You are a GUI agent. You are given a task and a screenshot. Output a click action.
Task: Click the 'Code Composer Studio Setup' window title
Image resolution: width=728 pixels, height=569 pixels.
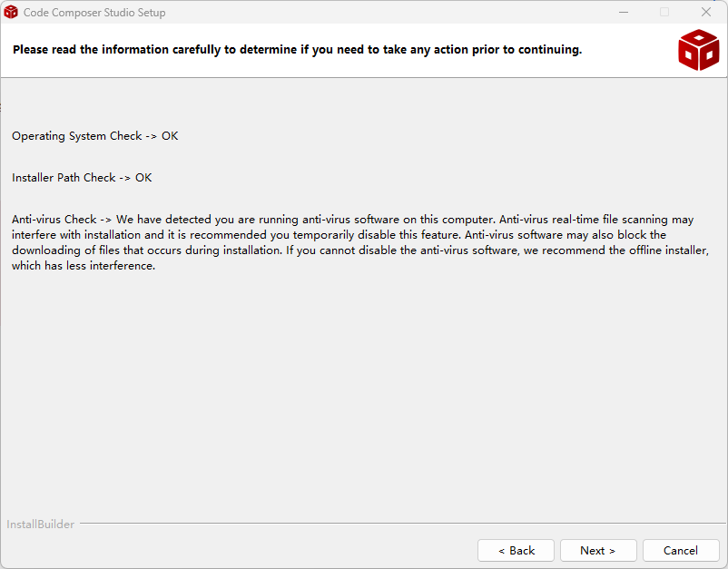tap(94, 13)
